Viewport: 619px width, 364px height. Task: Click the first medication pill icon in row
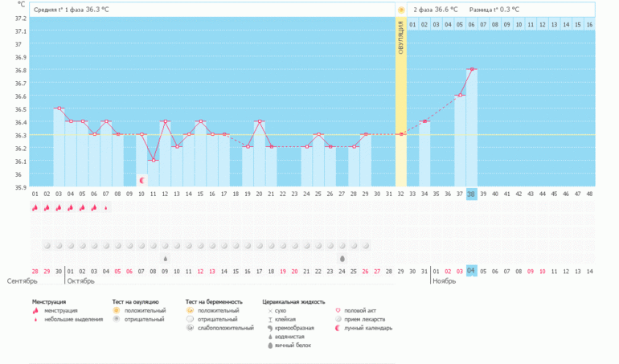tap(47, 246)
